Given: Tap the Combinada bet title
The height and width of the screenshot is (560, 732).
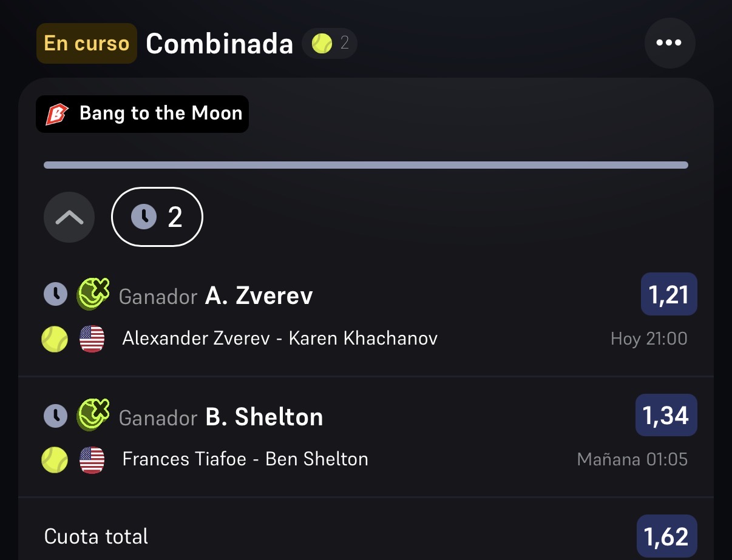Looking at the screenshot, I should (220, 43).
